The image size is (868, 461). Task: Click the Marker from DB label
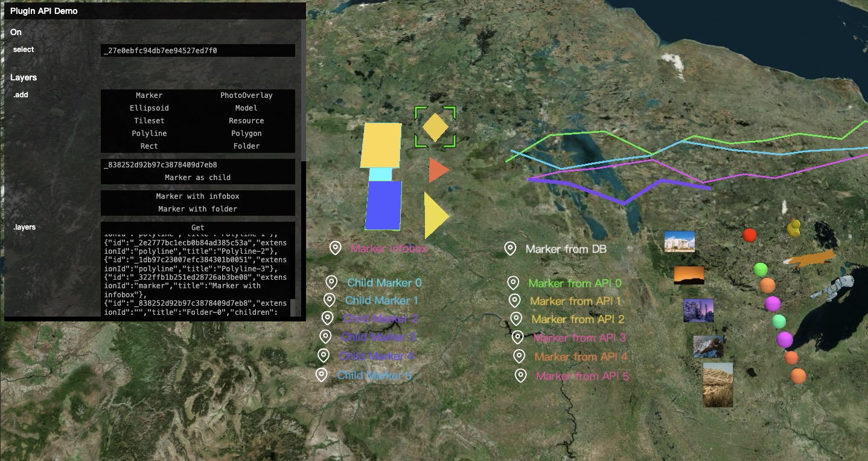coord(566,249)
